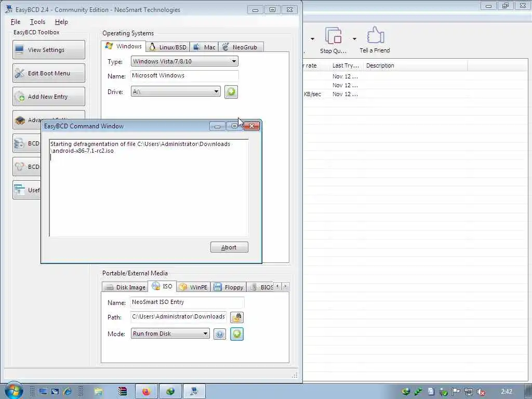The width and height of the screenshot is (532, 399).
Task: Click the Advanced Settings chip icon
Action: (x=20, y=120)
